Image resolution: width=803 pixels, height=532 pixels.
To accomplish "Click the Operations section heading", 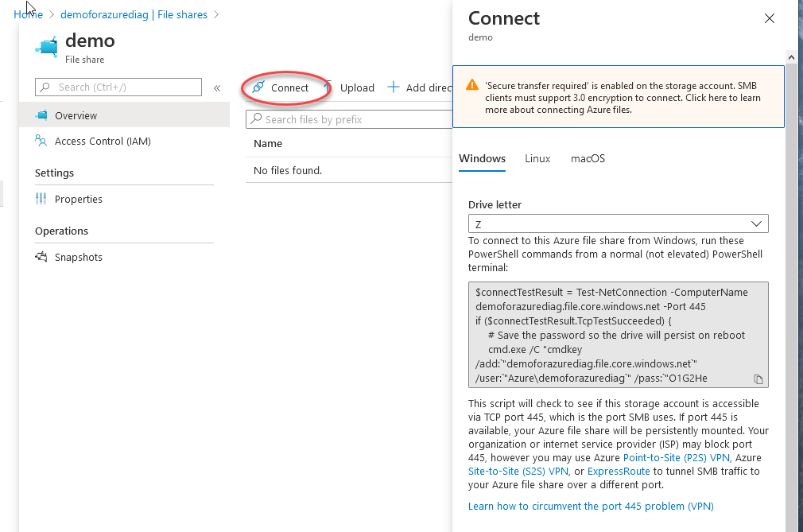I will [x=61, y=231].
